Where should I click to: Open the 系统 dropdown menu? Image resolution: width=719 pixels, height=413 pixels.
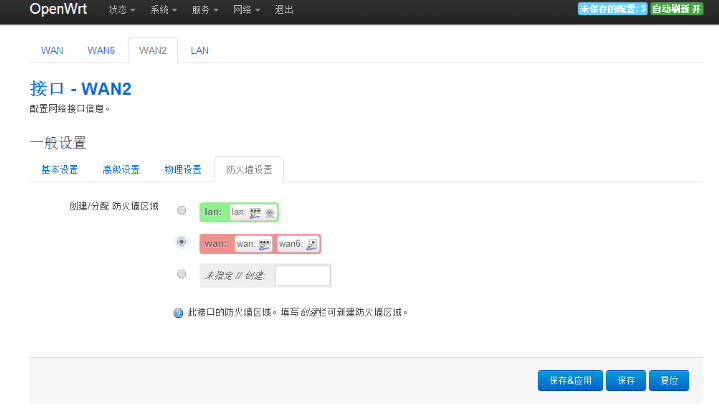163,10
